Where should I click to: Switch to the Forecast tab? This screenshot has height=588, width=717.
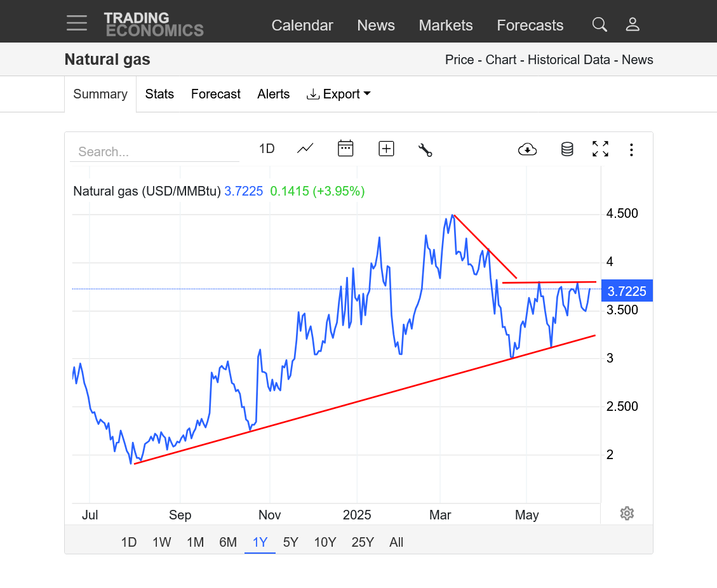tap(216, 94)
